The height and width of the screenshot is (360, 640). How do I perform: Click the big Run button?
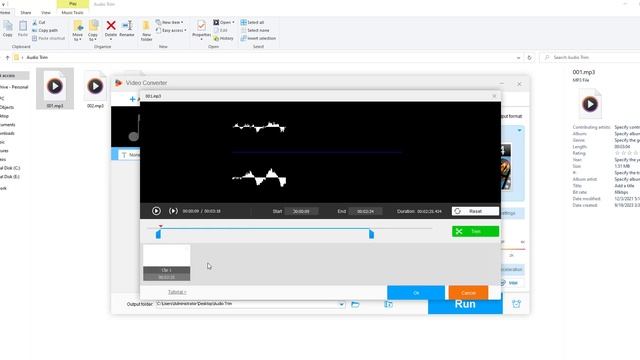tap(465, 304)
